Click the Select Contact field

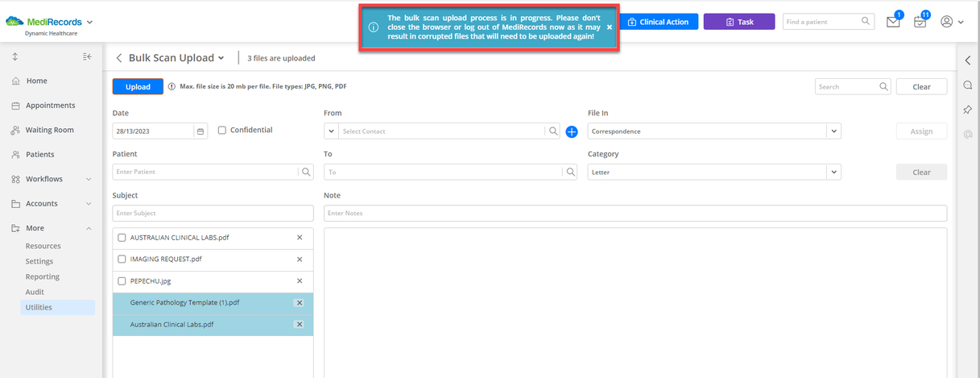pyautogui.click(x=441, y=131)
